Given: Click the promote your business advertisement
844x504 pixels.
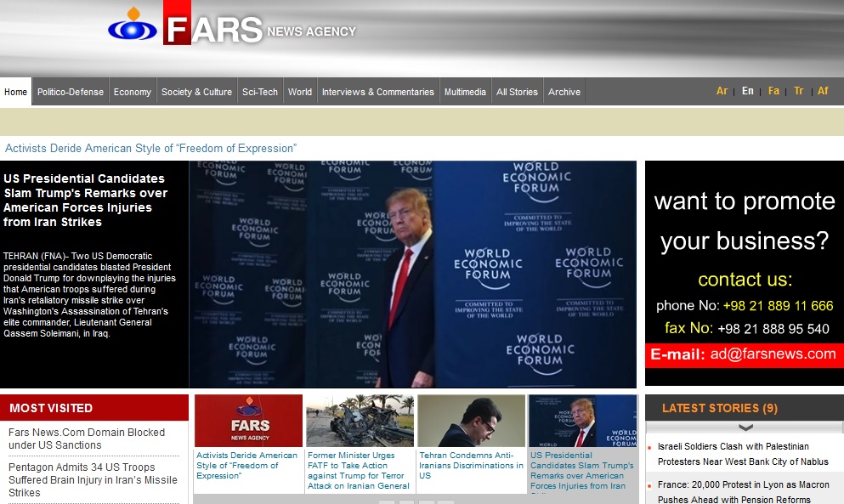Looking at the screenshot, I should (745, 273).
